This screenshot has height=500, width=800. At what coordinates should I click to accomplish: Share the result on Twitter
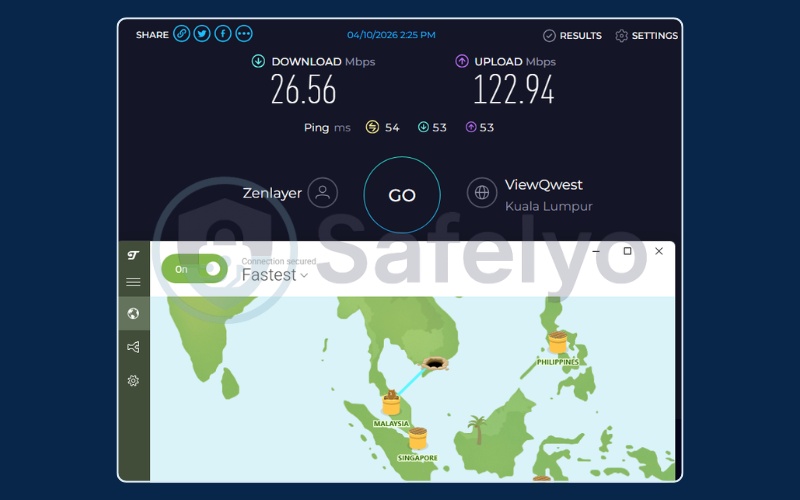[x=202, y=34]
